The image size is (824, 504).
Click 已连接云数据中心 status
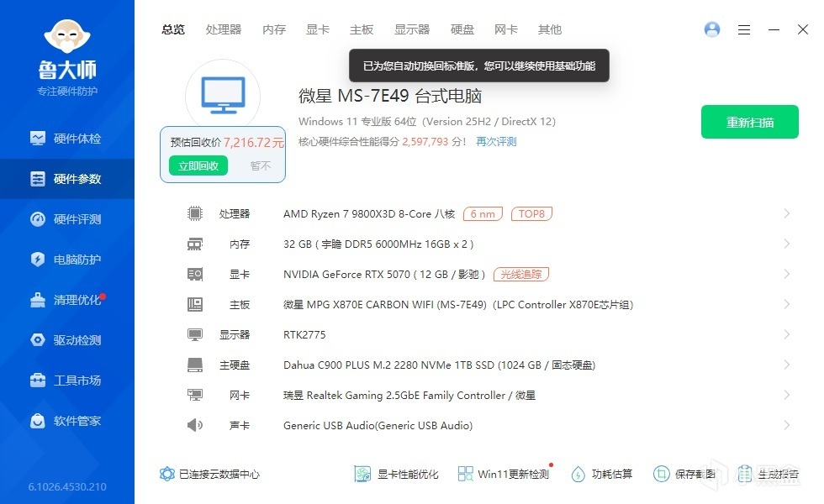click(209, 474)
